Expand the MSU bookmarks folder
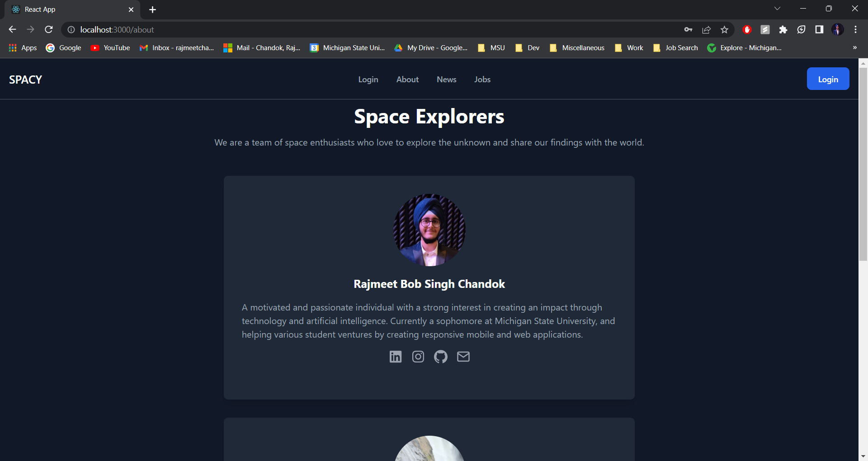 point(491,48)
